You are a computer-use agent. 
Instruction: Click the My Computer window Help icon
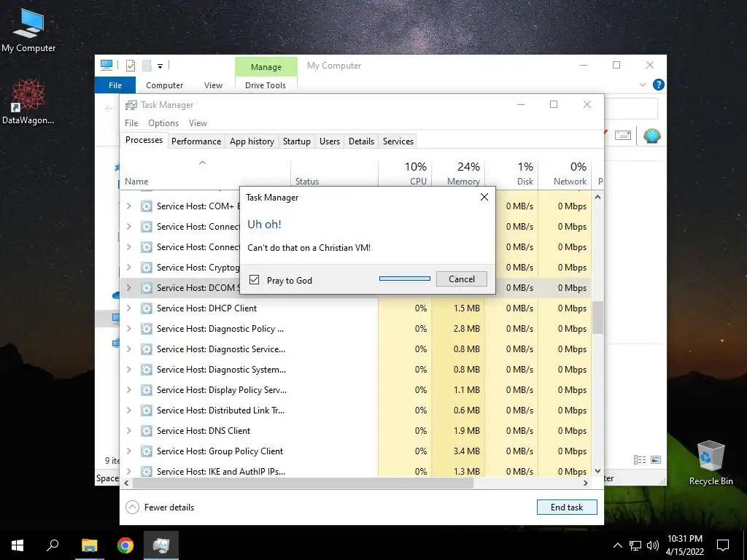[659, 85]
